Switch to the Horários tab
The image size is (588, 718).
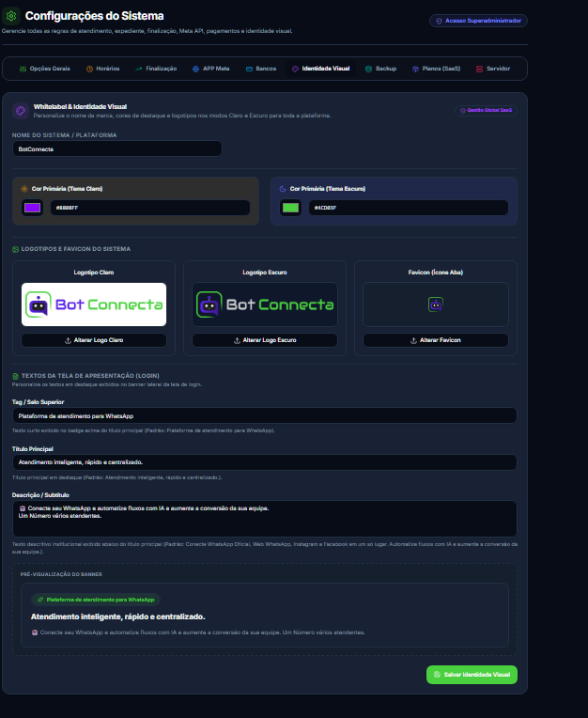click(x=103, y=69)
